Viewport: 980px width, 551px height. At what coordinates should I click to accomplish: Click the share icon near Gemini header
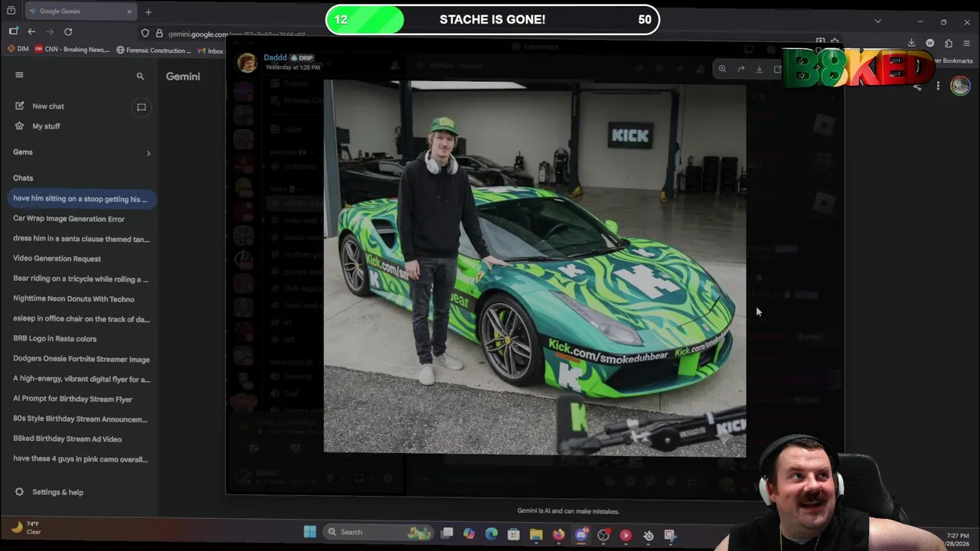(x=917, y=86)
